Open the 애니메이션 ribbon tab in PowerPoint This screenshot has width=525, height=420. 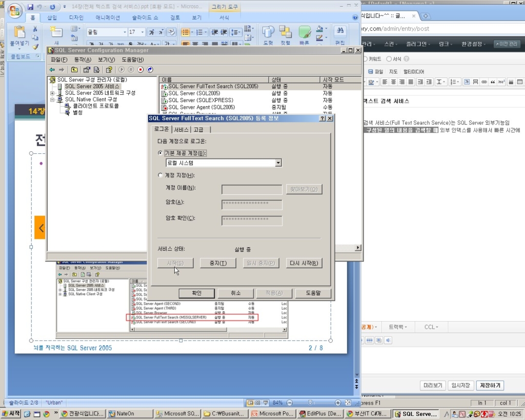(108, 17)
